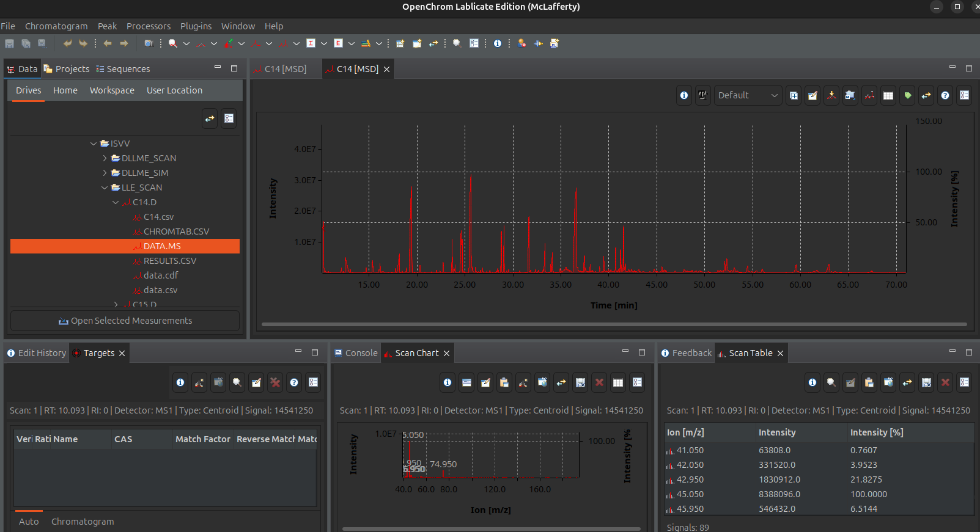Click the green tag icon in chromatogram toolbar
Screen dimensions: 980x532
(x=907, y=95)
